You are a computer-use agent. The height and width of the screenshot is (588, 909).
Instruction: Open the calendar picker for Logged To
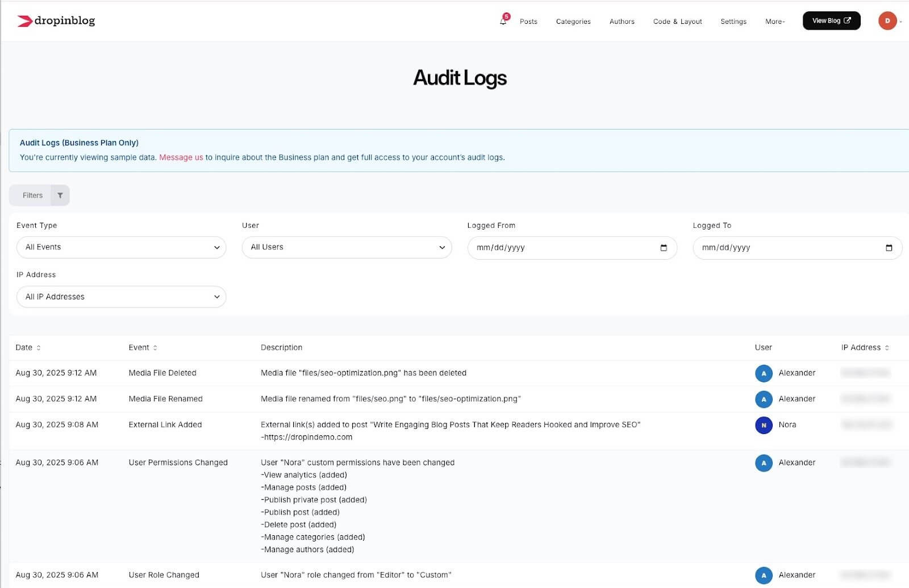click(889, 247)
